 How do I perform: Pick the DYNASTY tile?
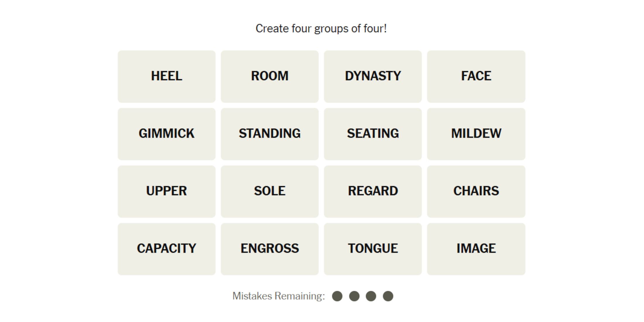click(373, 76)
